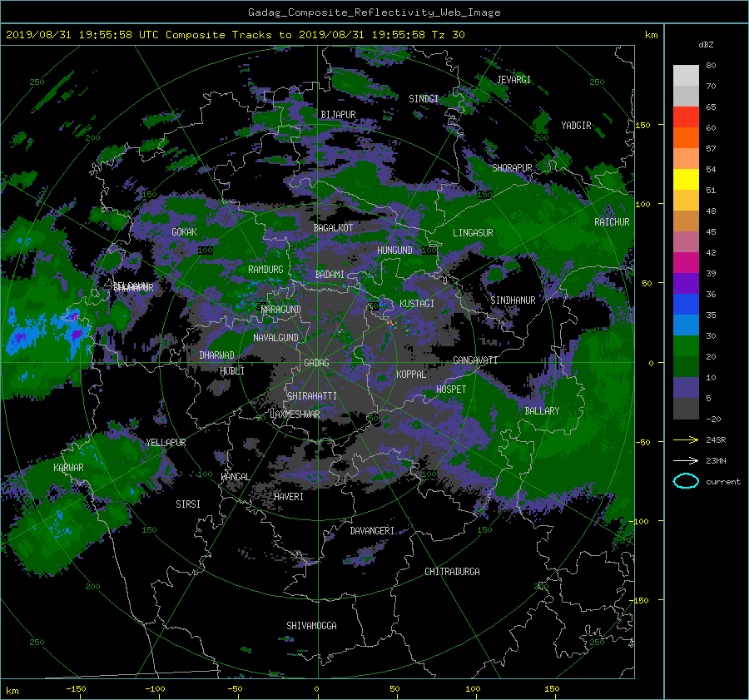This screenshot has width=749, height=700.
Task: Select the BAGALKOT label
Action: pos(333,228)
